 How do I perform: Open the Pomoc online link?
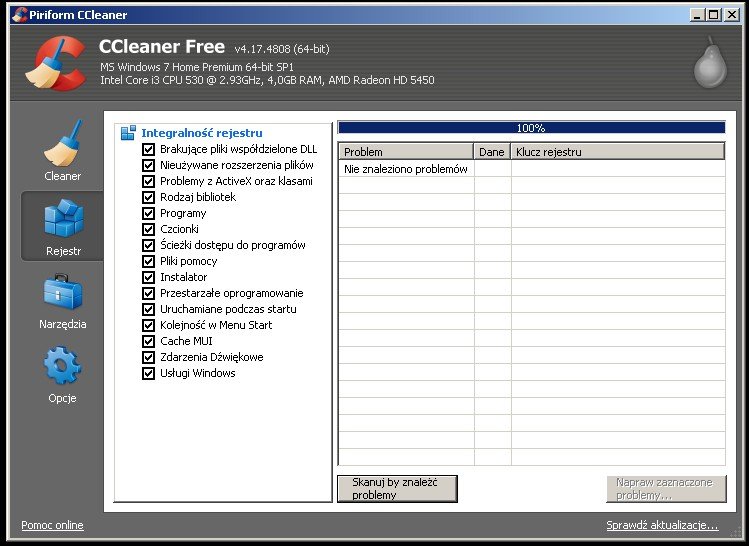[53, 525]
